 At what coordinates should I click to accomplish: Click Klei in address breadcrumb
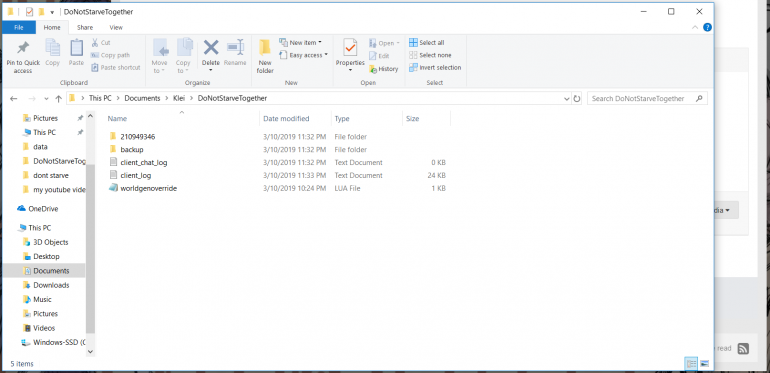click(x=179, y=98)
